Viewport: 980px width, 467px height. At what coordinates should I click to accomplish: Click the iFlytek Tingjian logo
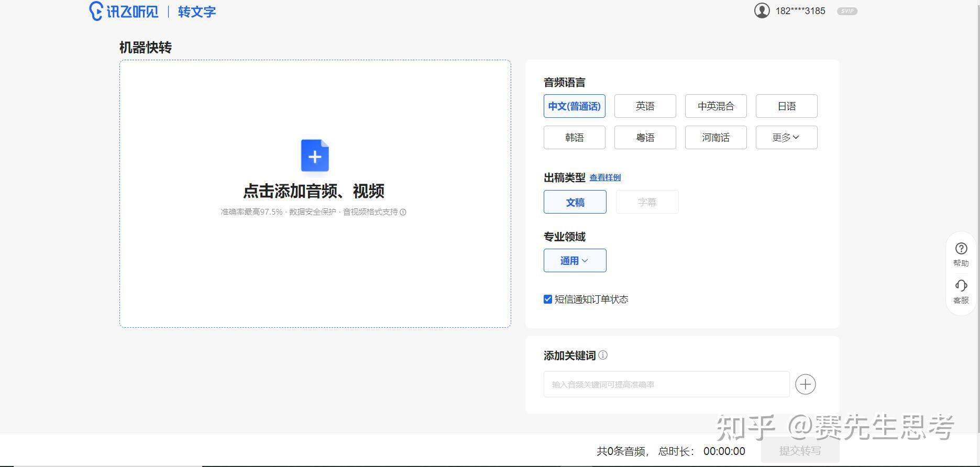tap(124, 11)
